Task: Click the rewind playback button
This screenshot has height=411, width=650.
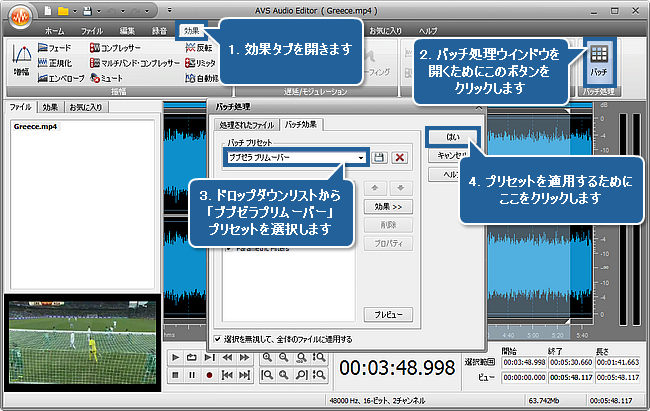Action: [227, 357]
